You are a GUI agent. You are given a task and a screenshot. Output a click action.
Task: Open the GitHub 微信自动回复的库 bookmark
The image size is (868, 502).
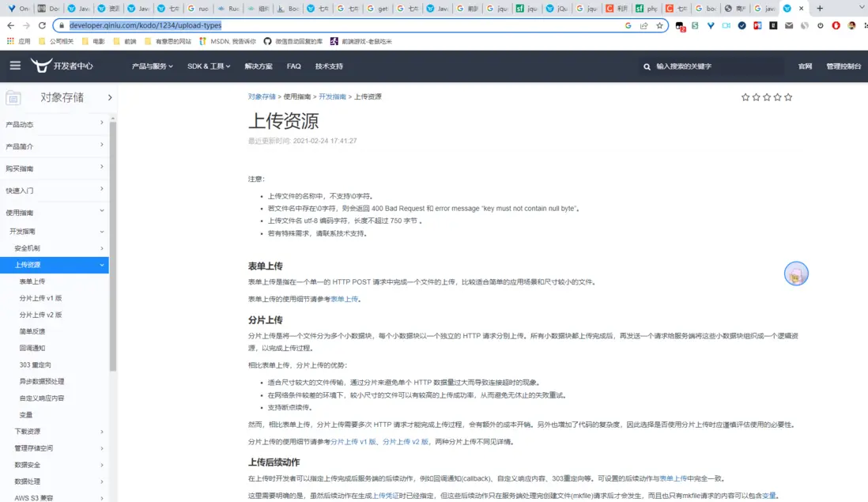tap(292, 42)
